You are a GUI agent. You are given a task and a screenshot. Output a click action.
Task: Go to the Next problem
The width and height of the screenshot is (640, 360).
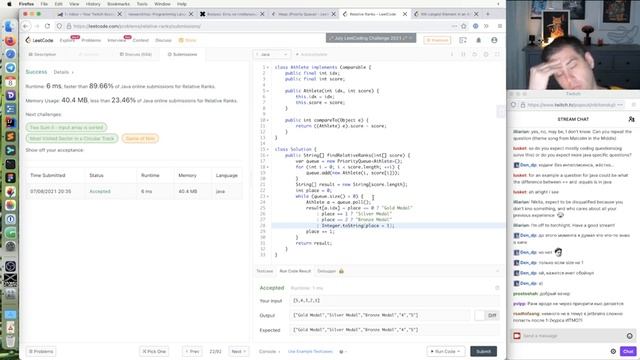pyautogui.click(x=238, y=351)
